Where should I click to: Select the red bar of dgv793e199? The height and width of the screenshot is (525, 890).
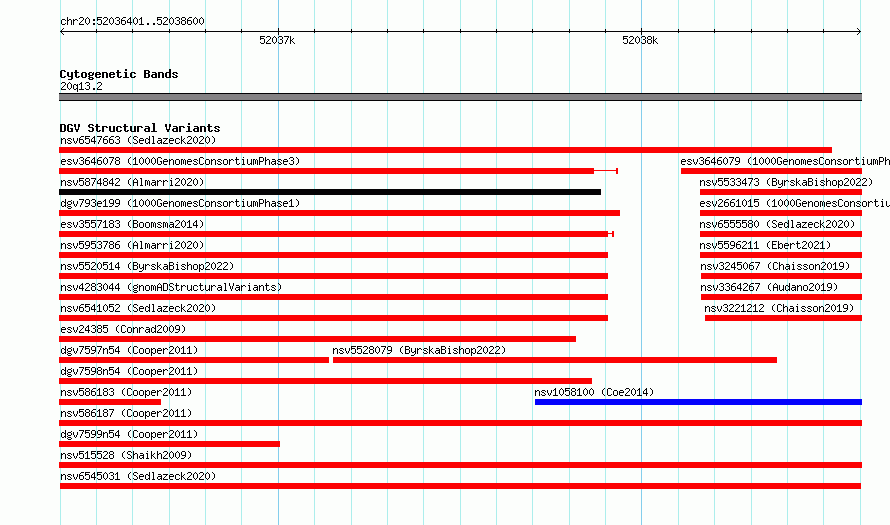click(339, 213)
